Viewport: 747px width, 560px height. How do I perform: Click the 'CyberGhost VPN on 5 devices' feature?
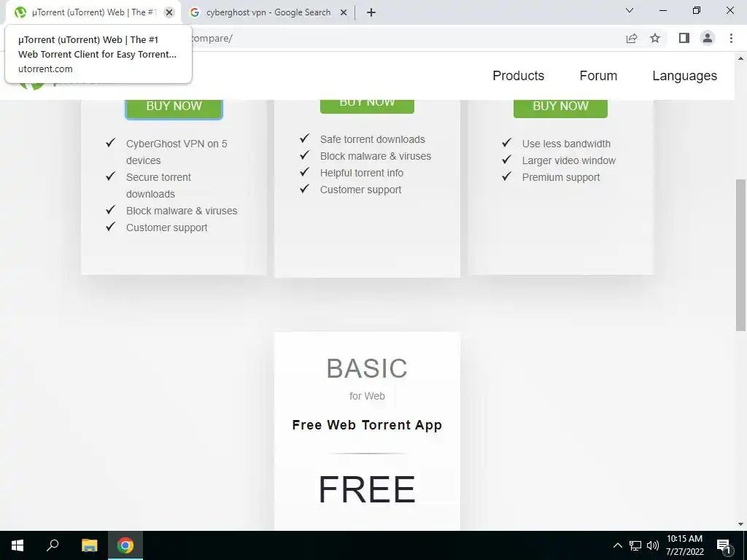tap(177, 152)
